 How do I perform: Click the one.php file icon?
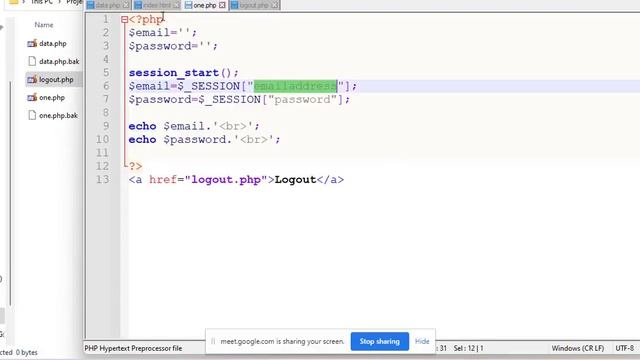[x=32, y=98]
